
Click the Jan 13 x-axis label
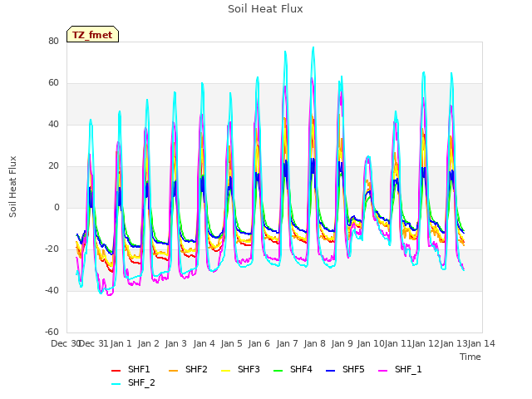[x=454, y=343]
